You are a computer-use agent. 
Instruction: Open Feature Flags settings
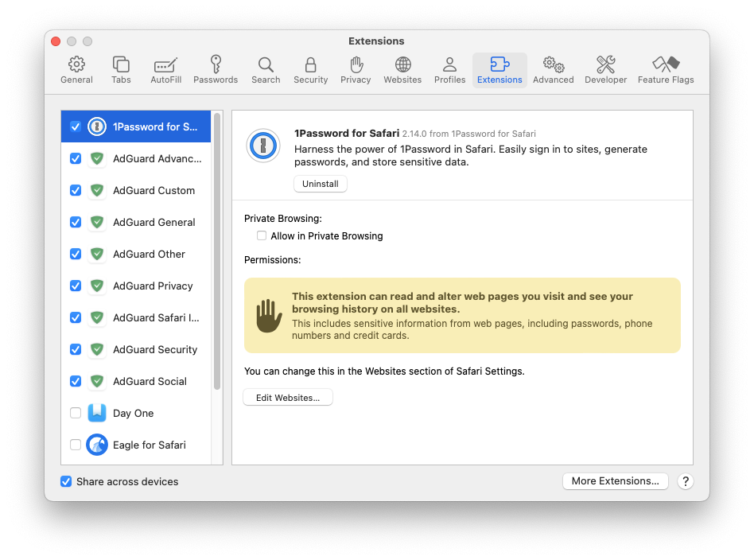(x=665, y=70)
